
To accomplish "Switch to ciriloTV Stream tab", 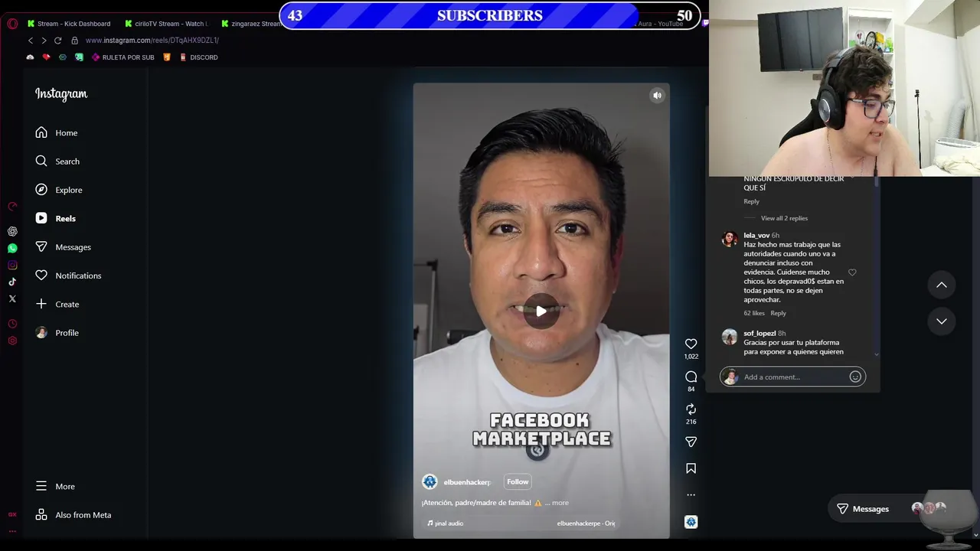I will click(166, 24).
